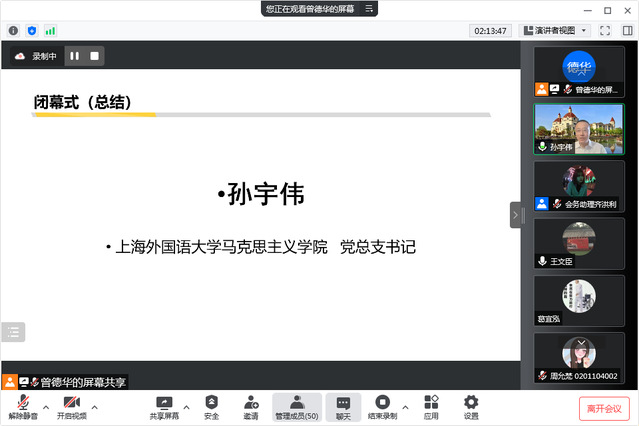Click the 离开会议 leave meeting button
The image size is (639, 426).
pyautogui.click(x=604, y=408)
